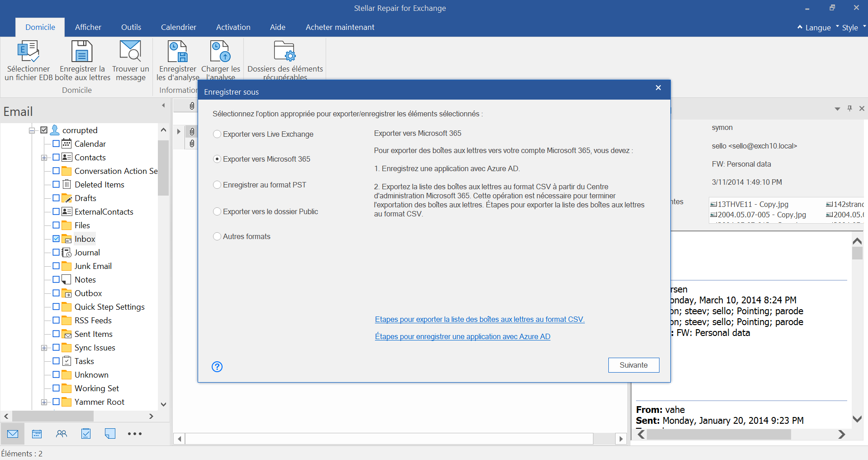
Task: Click Enregistrer les d'analyse icon
Action: [177, 51]
